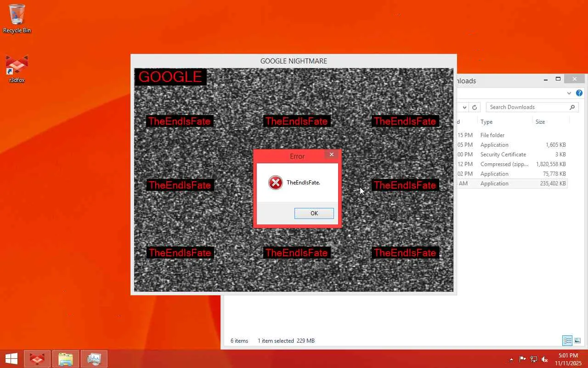This screenshot has height=368, width=588.
Task: Switch to the third taskbar app icon
Action: point(94,359)
